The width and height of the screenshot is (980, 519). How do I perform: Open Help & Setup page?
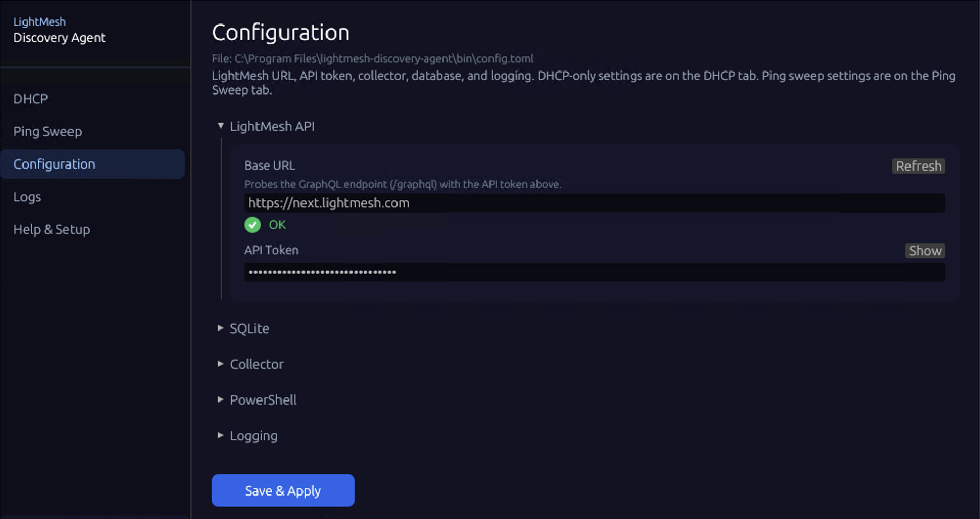tap(52, 229)
